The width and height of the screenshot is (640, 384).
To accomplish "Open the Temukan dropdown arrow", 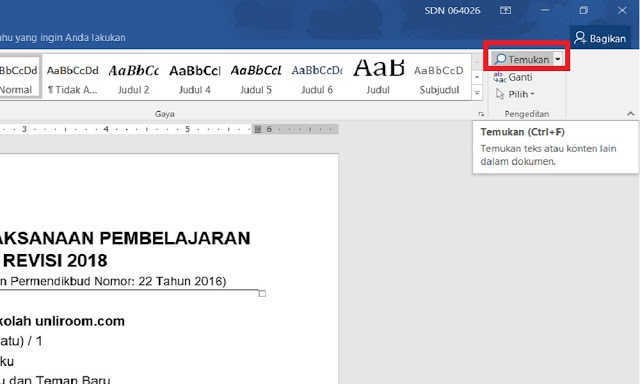I will [x=558, y=60].
